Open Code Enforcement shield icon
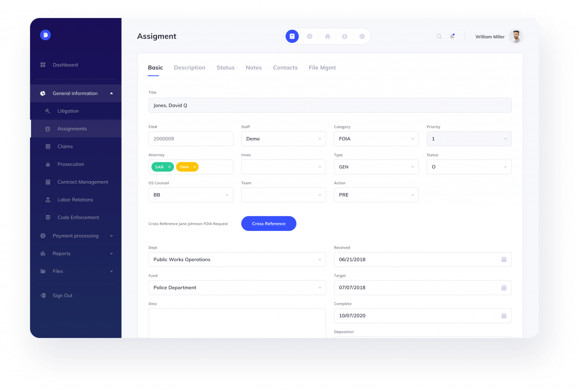The width and height of the screenshot is (581, 392). coord(48,217)
